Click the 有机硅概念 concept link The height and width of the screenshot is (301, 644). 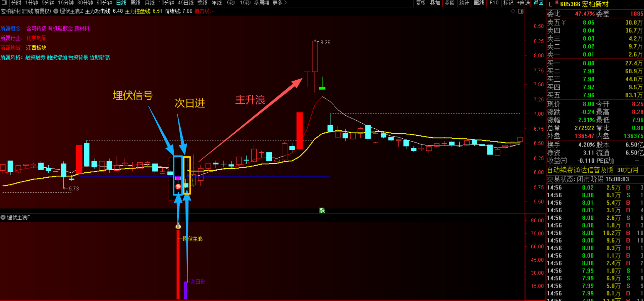click(60, 29)
